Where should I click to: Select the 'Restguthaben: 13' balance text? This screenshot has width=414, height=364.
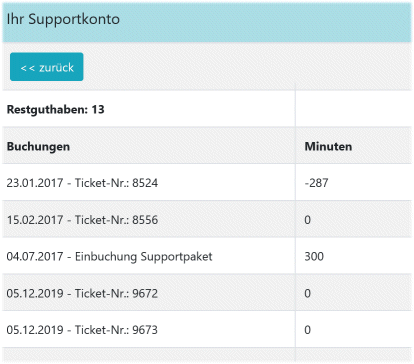point(55,109)
